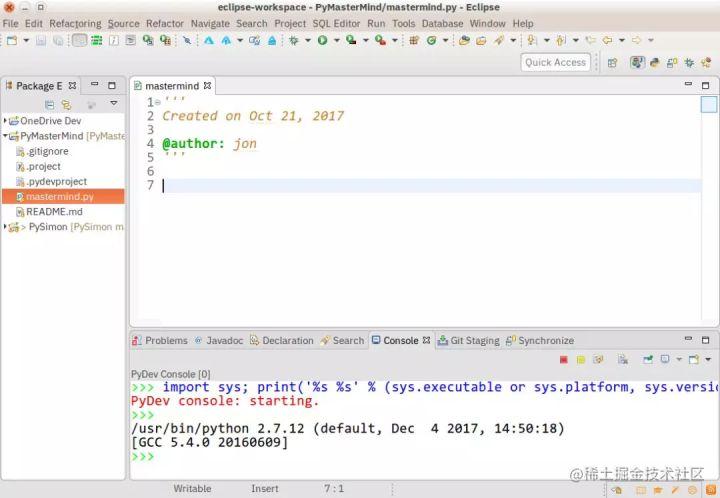Select the Package Explorer tab
The image size is (720, 498).
pyautogui.click(x=40, y=86)
